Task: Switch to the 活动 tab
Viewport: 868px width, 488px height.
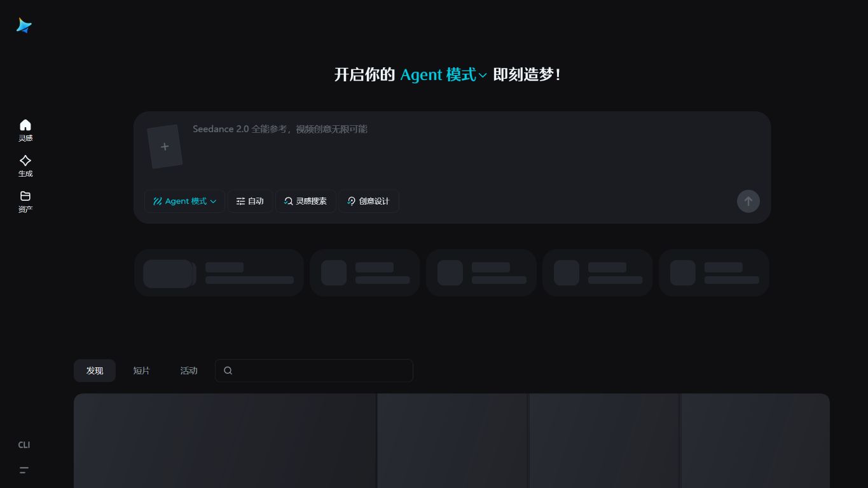Action: coord(189,370)
